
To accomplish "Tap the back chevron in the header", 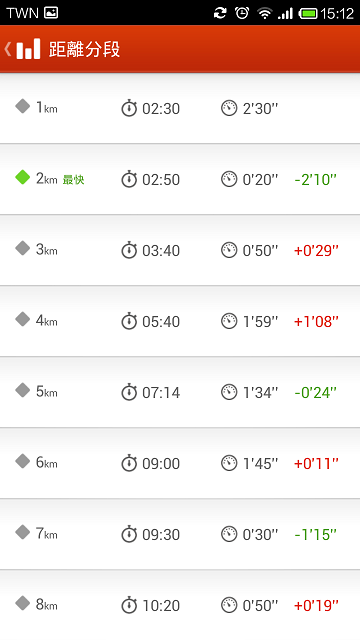I will pyautogui.click(x=7, y=49).
